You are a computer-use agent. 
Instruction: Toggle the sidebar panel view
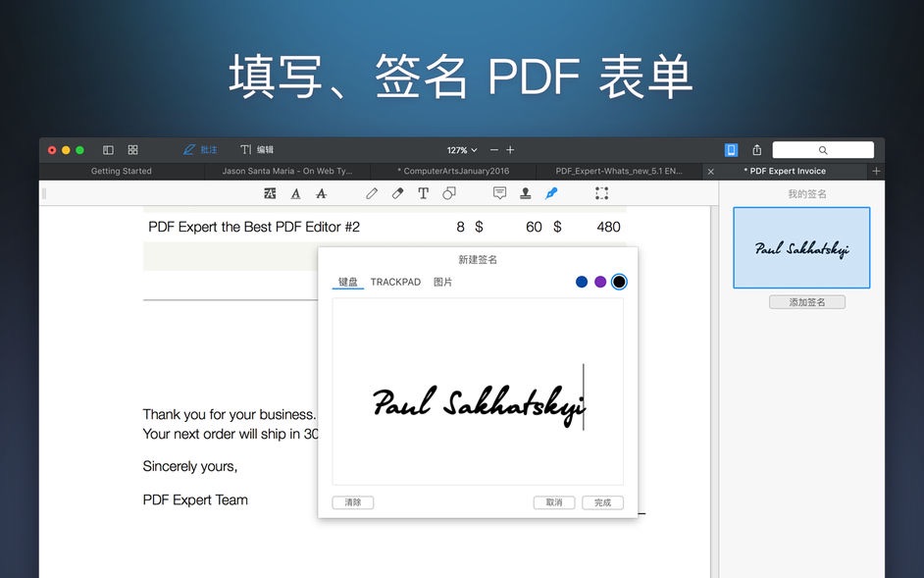(x=107, y=149)
